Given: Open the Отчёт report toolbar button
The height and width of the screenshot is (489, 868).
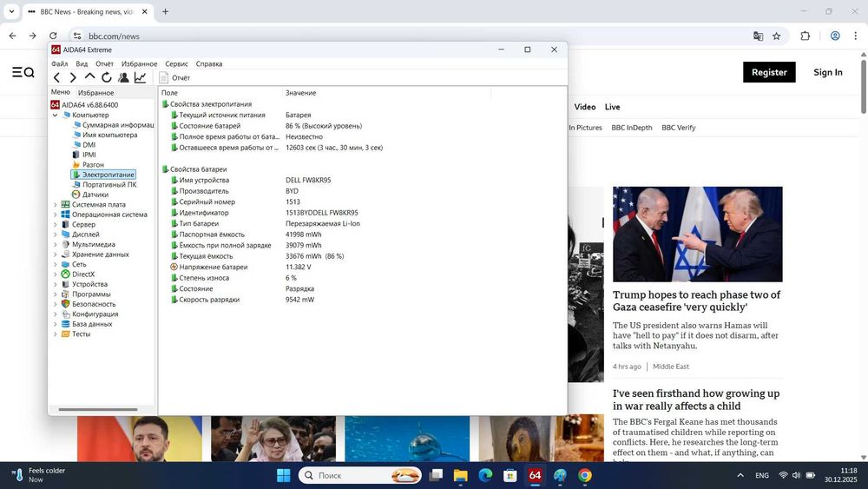Looking at the screenshot, I should [174, 77].
